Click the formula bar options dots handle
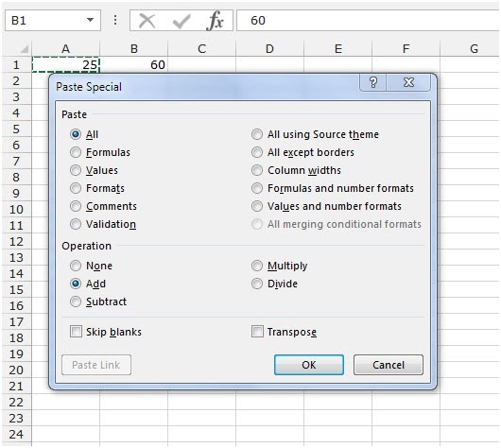Screen dimensions: 501x448 coord(115,21)
